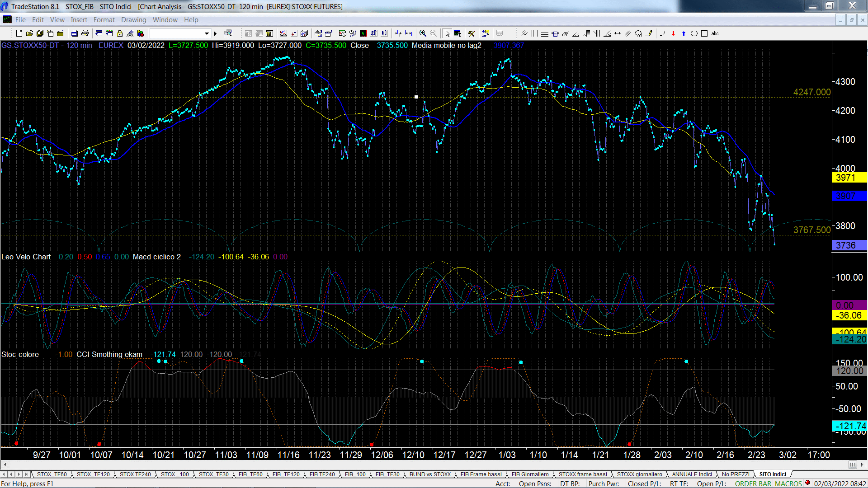Image resolution: width=868 pixels, height=488 pixels.
Task: Click the New document icon
Action: tap(19, 33)
